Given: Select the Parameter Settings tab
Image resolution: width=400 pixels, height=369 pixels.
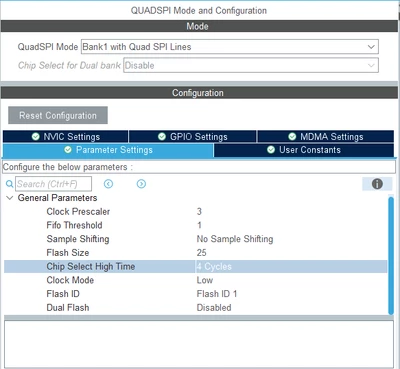Looking at the screenshot, I should click(108, 150).
